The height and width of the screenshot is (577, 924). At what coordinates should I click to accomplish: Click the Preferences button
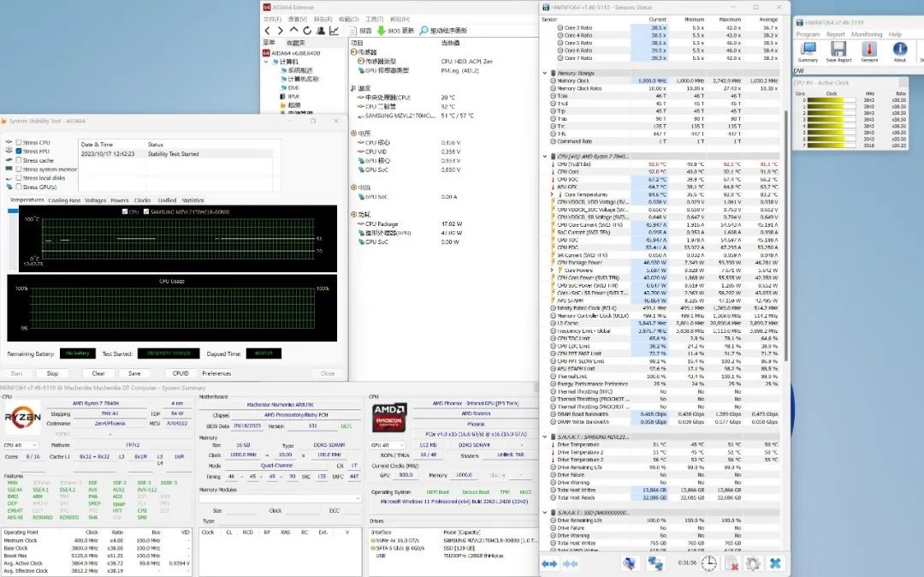point(216,373)
